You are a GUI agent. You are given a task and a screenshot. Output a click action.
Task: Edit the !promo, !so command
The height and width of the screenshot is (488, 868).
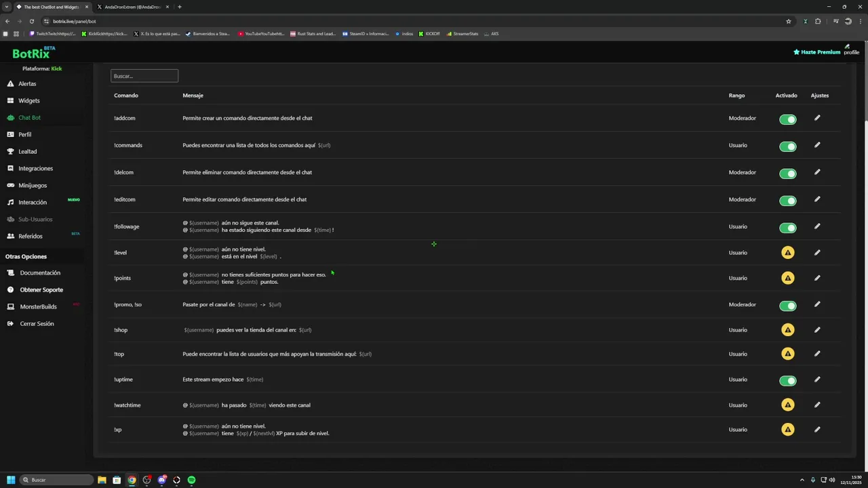pos(817,304)
